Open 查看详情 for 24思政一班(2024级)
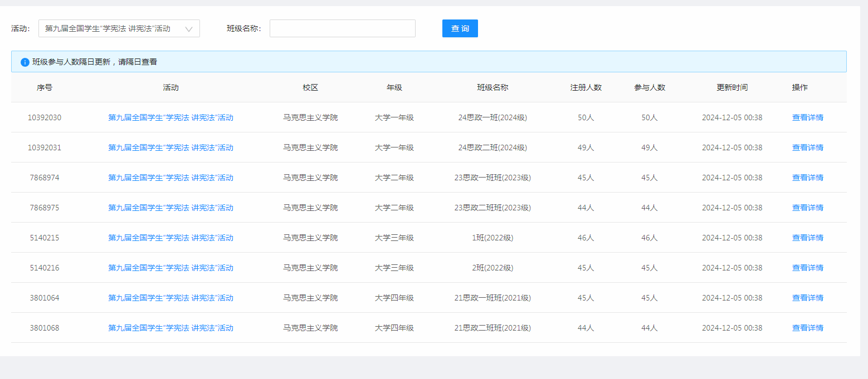The width and height of the screenshot is (868, 379). coord(807,117)
